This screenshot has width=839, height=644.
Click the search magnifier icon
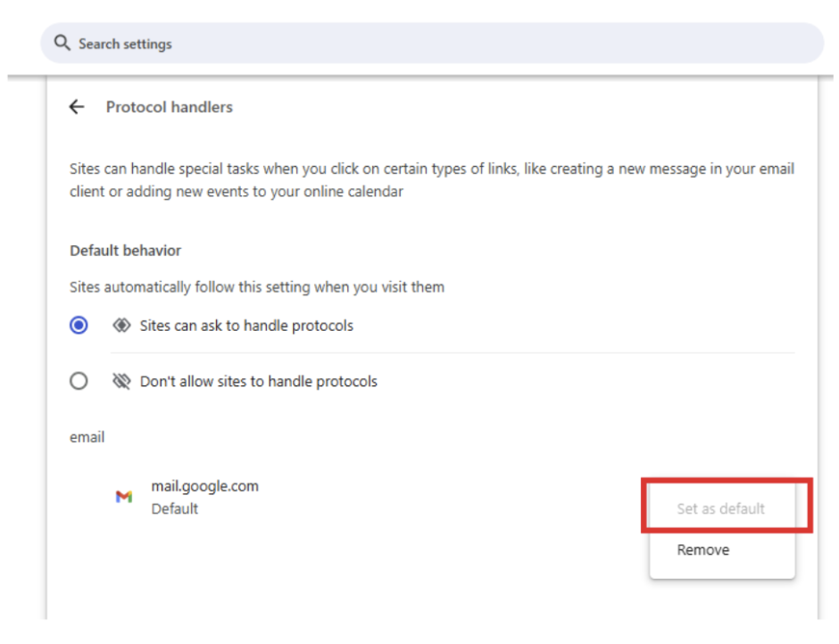[x=62, y=43]
